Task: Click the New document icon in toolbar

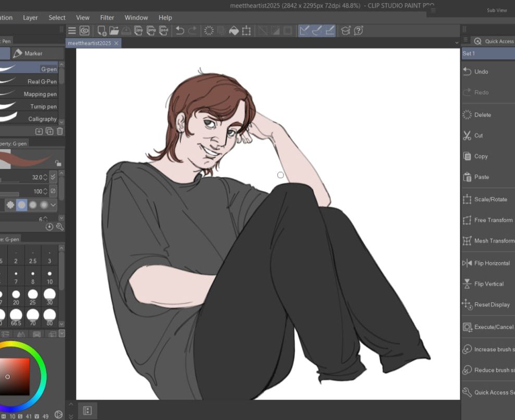Action: 102,31
